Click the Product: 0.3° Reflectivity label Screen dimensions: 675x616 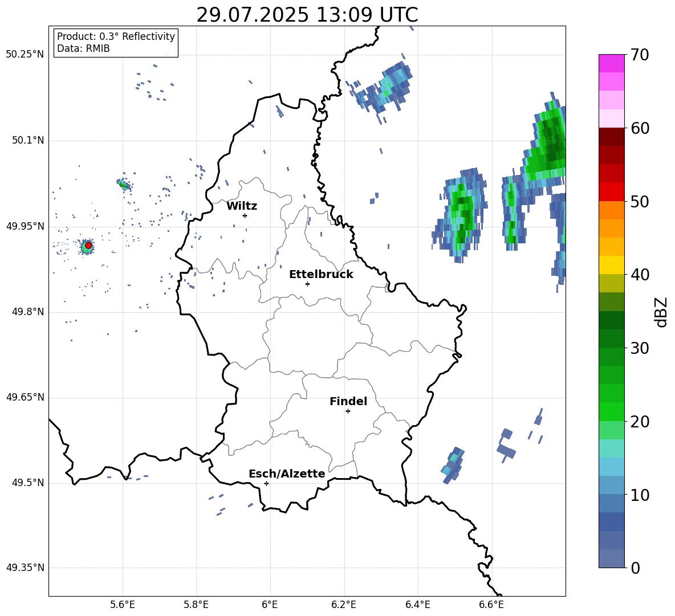pos(116,36)
